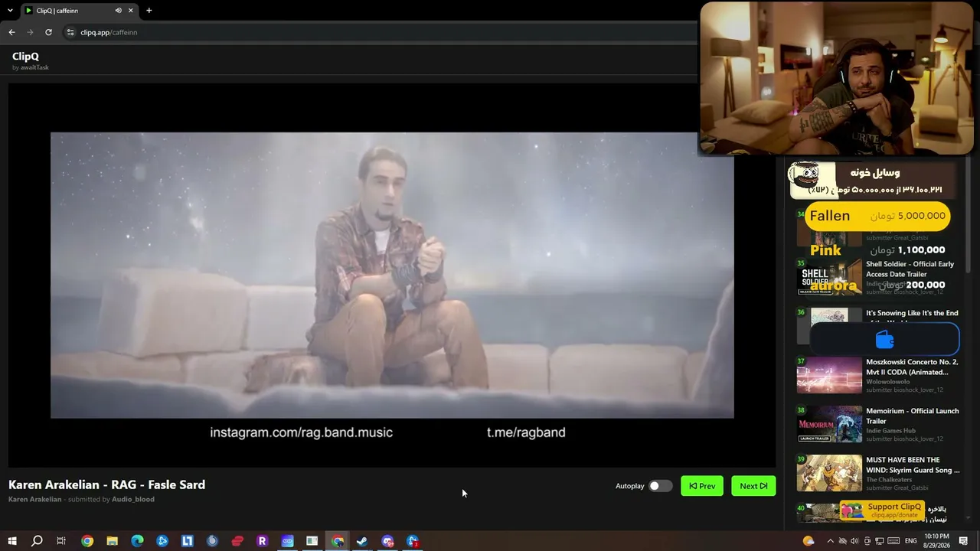Open the Windows Start menu

(x=11, y=541)
